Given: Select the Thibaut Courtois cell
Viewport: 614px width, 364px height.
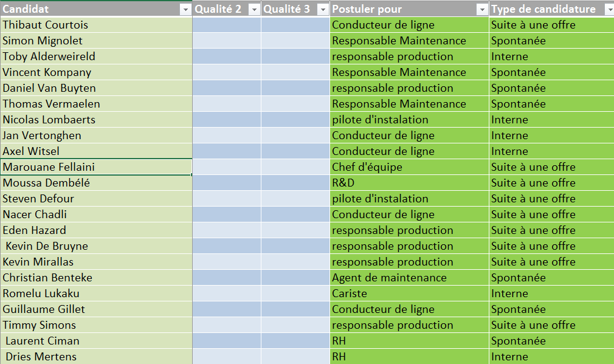Looking at the screenshot, I should 96,25.
